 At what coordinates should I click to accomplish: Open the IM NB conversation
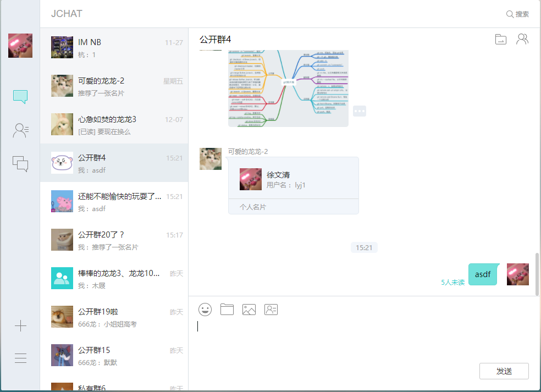[x=114, y=47]
